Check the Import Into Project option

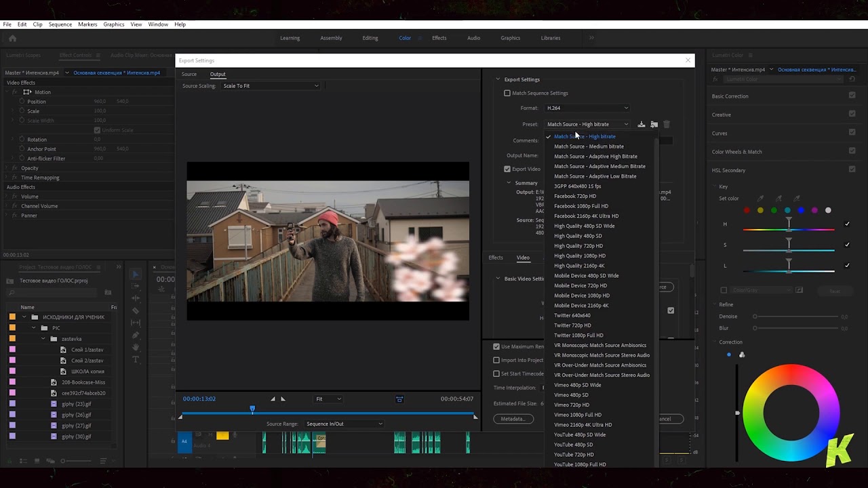click(x=496, y=360)
